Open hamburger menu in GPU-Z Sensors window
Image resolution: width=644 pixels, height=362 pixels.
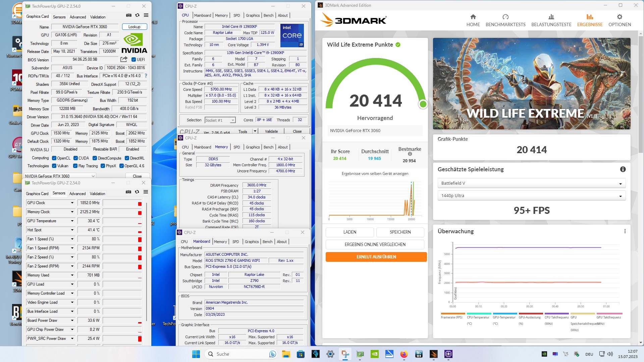pyautogui.click(x=146, y=192)
